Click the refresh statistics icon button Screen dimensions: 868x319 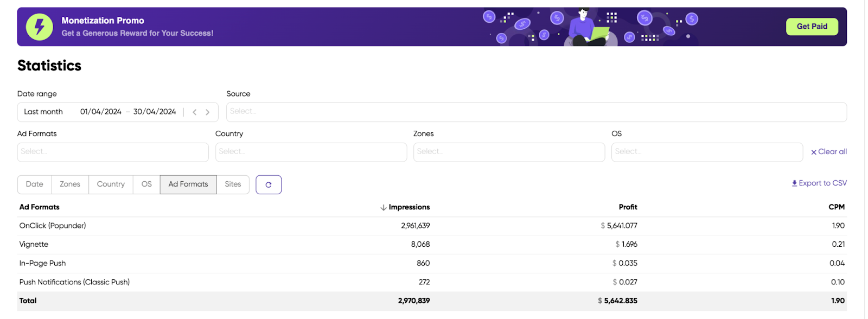(x=269, y=184)
